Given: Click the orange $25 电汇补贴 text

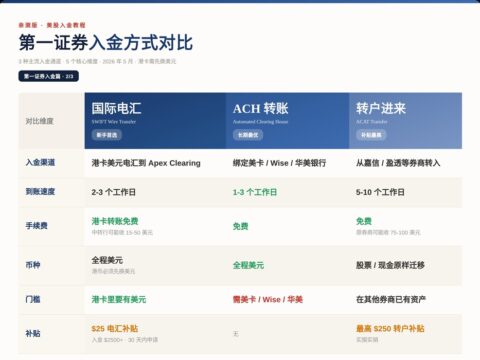Looking at the screenshot, I should 115,329.
